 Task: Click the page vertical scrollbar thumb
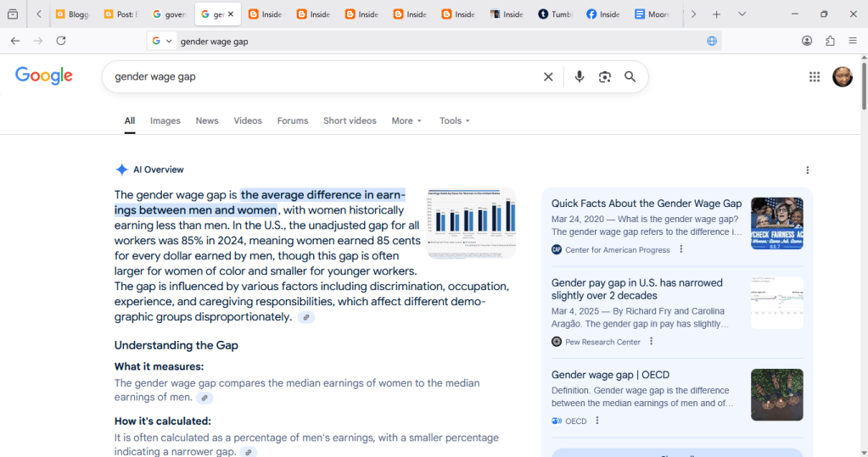point(864,86)
